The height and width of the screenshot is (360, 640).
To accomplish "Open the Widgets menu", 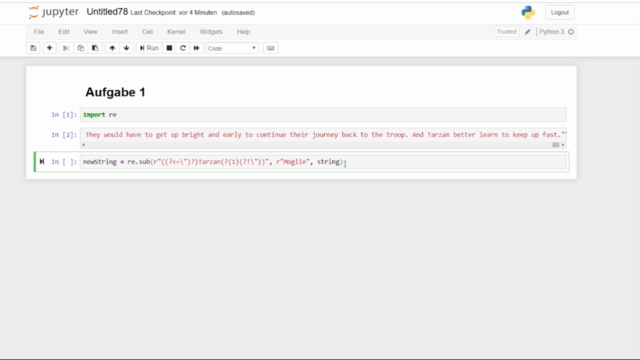I will (211, 32).
